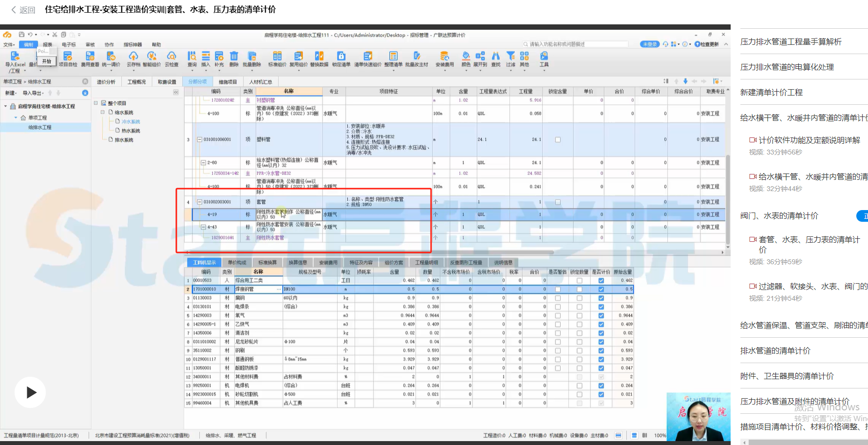Open the 新建 dropdown

[11, 93]
